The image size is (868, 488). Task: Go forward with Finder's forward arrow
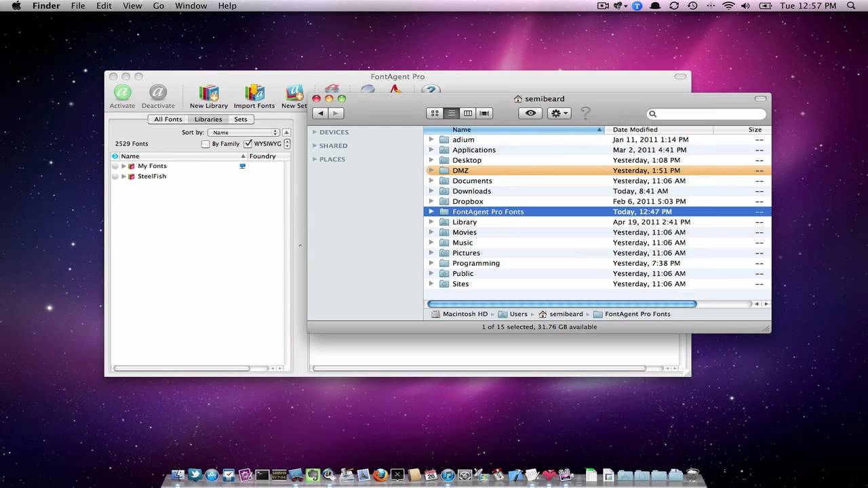click(x=336, y=113)
